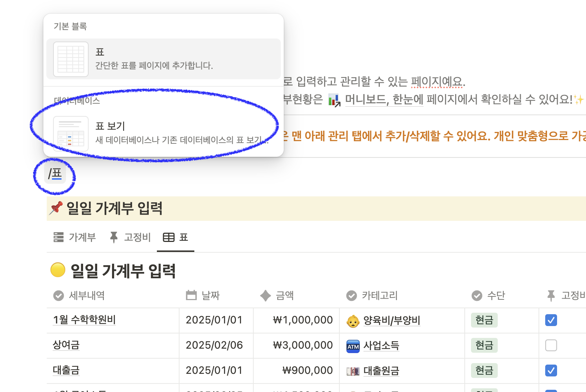Open the 날짜 column header menu

click(216, 295)
